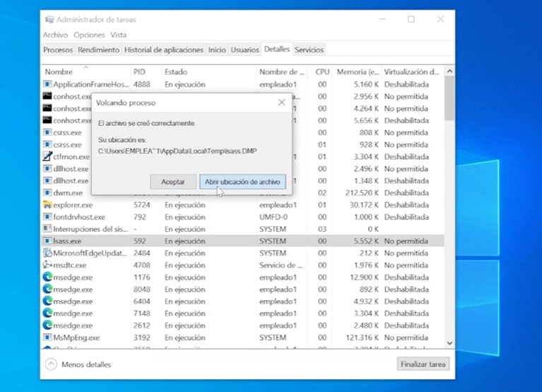
Task: Click Edge icon of msedge.exe PID 6404
Action: coord(47,301)
